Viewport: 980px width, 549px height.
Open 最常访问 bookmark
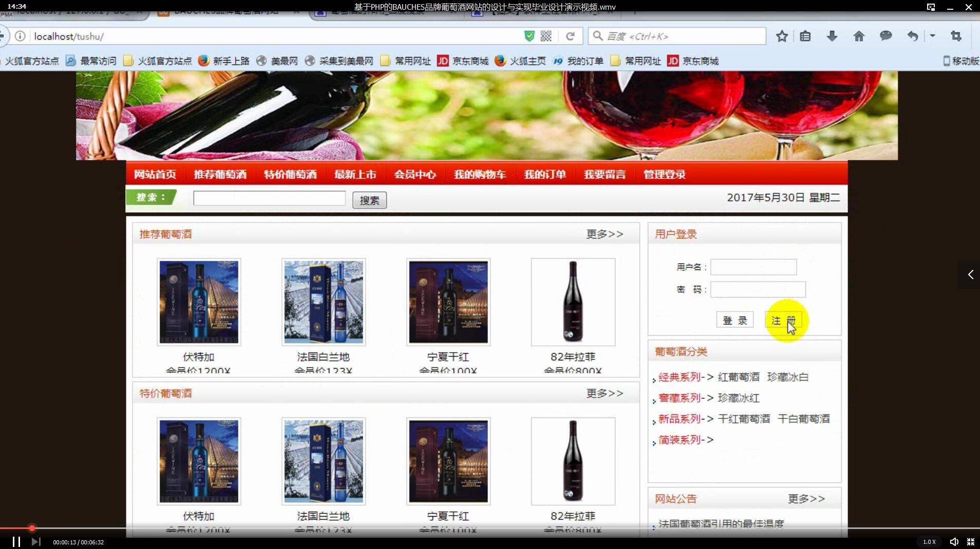pos(91,61)
